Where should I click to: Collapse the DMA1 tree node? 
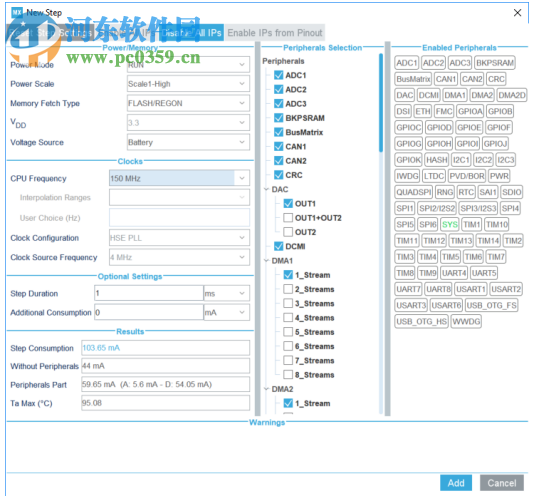point(266,261)
